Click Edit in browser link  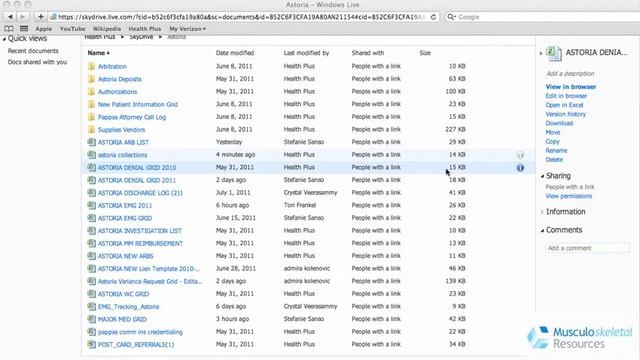(566, 96)
